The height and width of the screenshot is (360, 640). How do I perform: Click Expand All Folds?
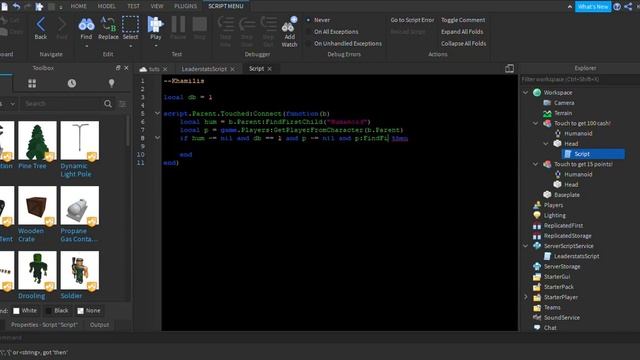462,31
